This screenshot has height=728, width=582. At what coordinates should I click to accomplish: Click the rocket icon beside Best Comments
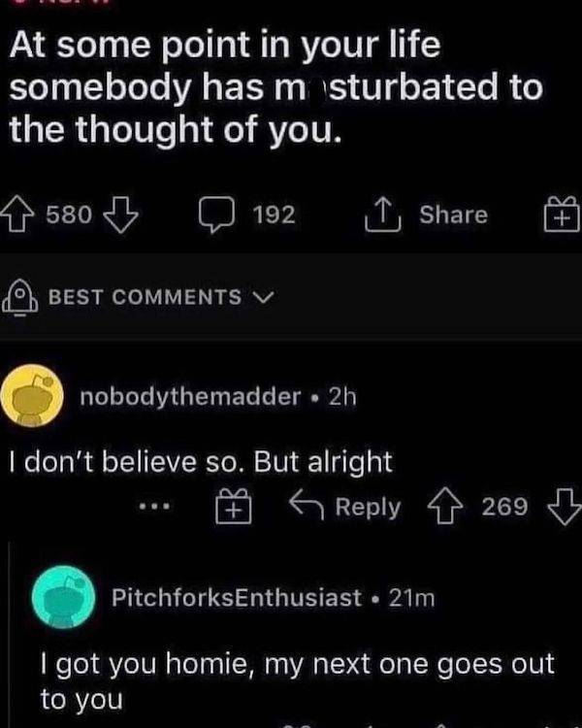tap(19, 297)
